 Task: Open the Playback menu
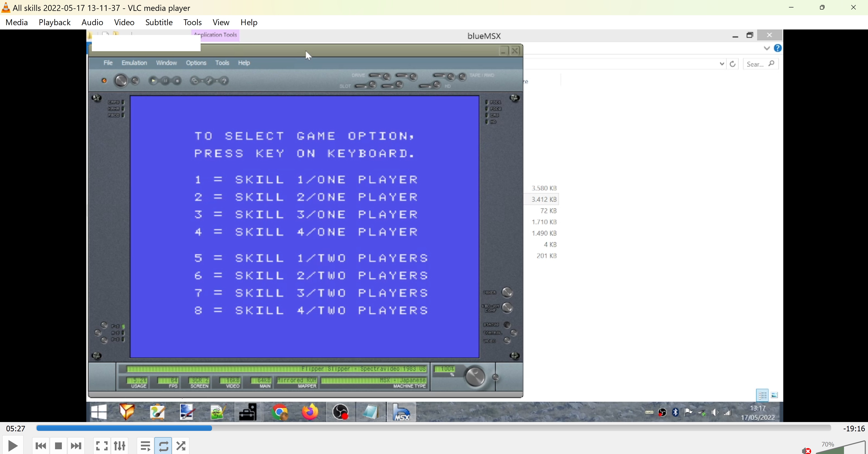(x=55, y=22)
